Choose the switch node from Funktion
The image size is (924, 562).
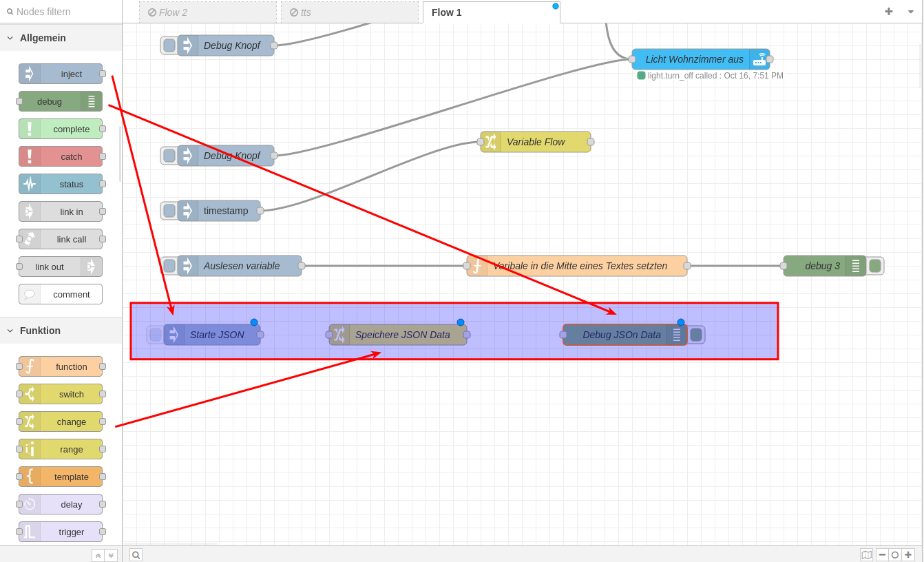click(x=61, y=394)
